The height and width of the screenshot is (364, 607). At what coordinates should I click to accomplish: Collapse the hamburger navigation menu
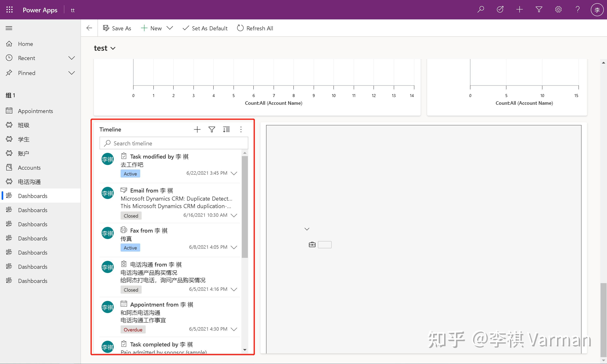coord(9,28)
